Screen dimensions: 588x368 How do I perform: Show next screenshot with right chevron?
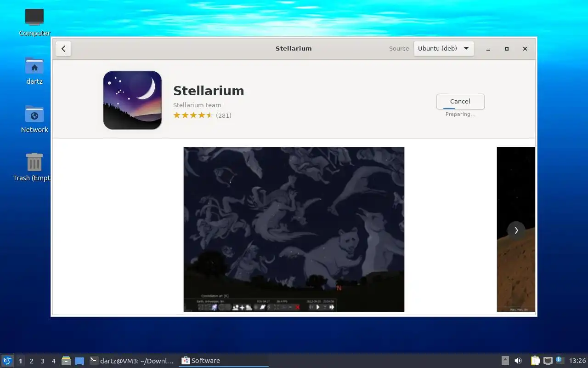coord(516,230)
